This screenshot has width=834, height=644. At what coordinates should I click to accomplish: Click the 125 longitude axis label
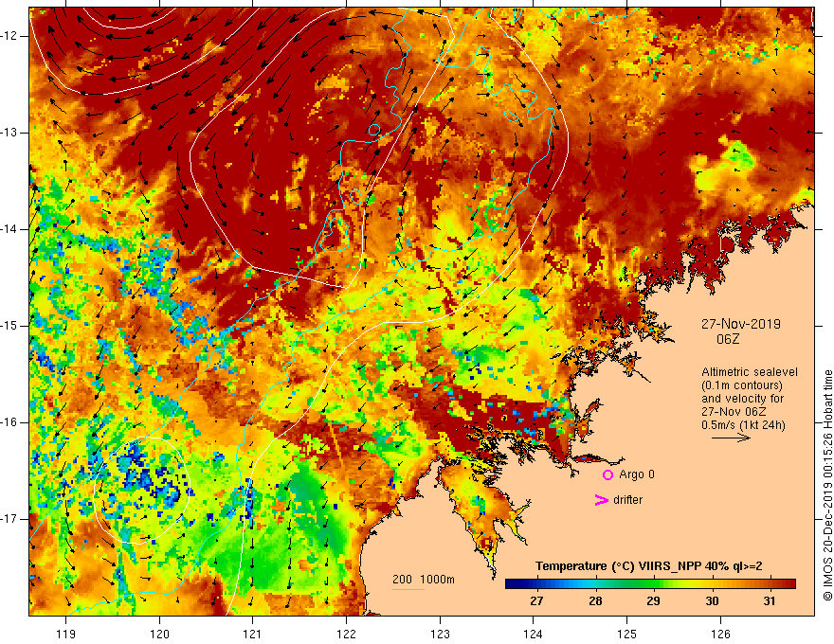pos(627,634)
